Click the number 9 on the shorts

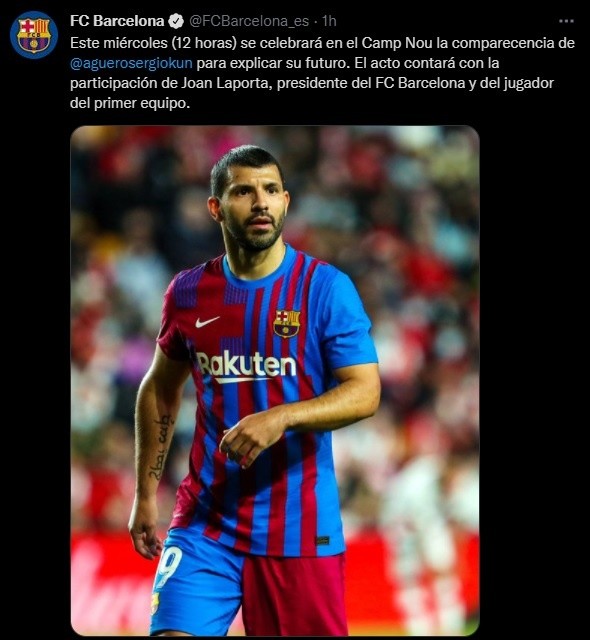169,566
